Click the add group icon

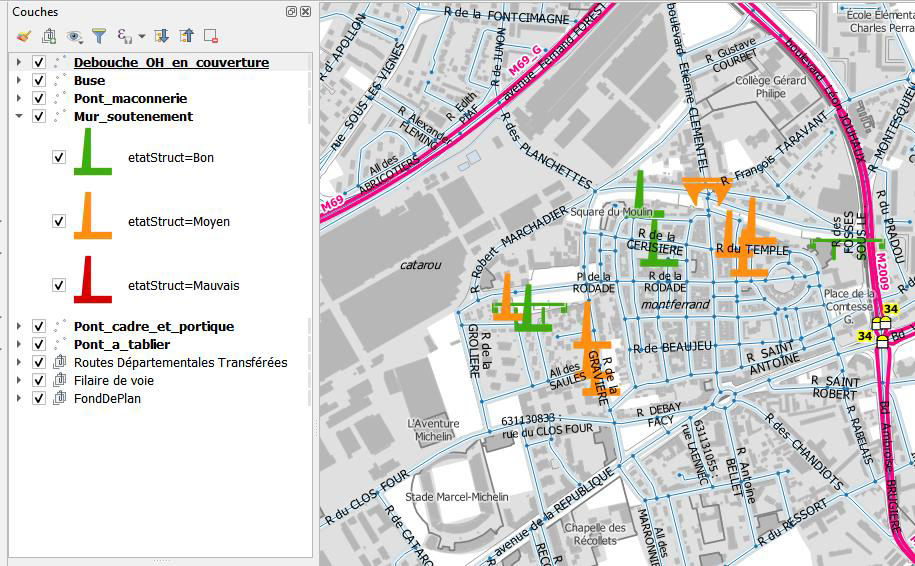click(48, 36)
